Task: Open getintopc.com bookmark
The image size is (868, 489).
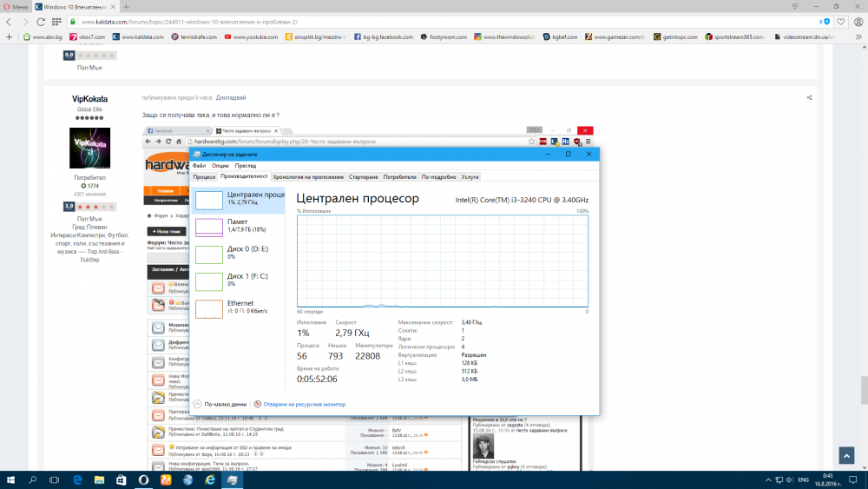Action: 675,36
